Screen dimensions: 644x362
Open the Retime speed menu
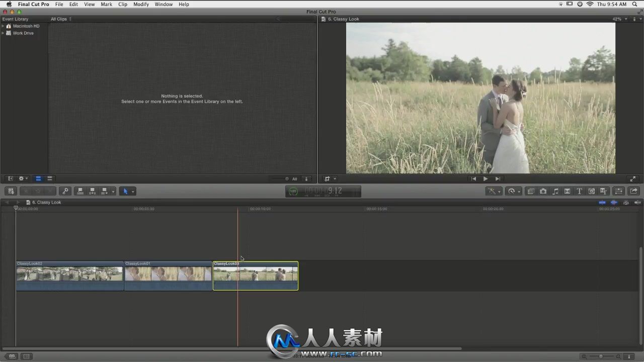513,191
